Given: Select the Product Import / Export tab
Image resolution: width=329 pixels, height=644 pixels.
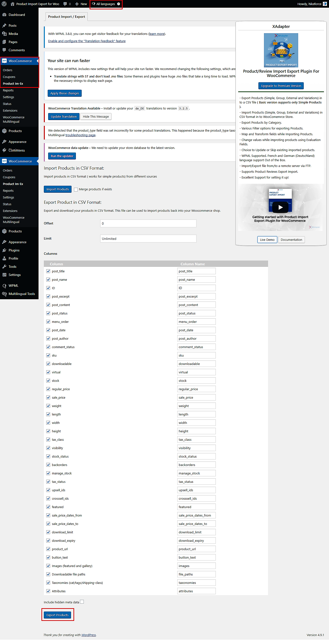Looking at the screenshot, I should coord(66,17).
